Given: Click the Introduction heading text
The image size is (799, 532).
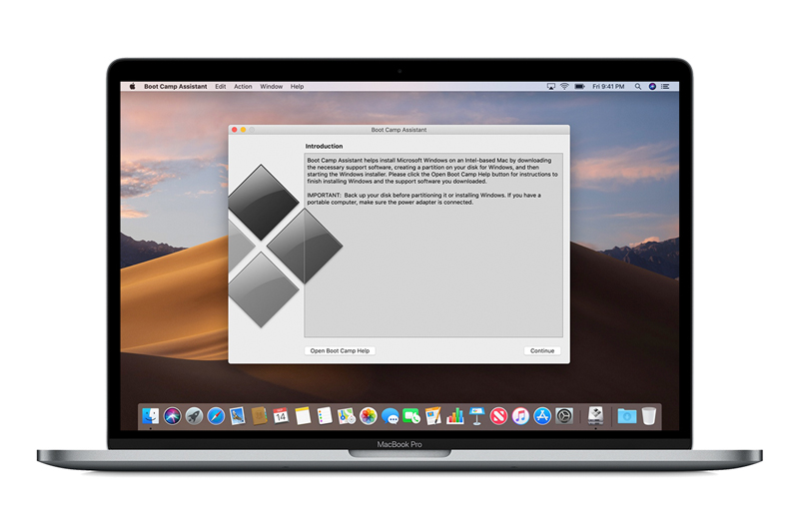Looking at the screenshot, I should pos(324,146).
